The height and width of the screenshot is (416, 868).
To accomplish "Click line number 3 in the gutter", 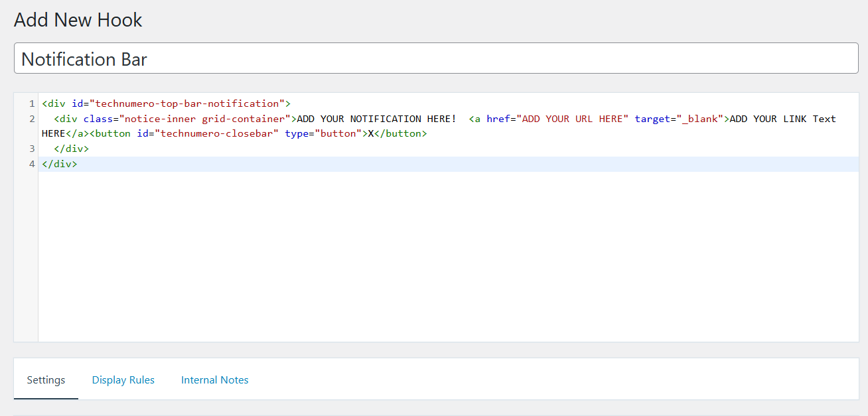I will click(31, 149).
